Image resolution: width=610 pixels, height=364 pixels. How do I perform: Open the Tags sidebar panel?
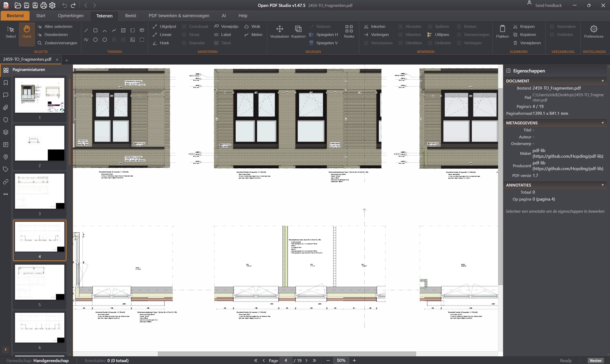(6, 169)
